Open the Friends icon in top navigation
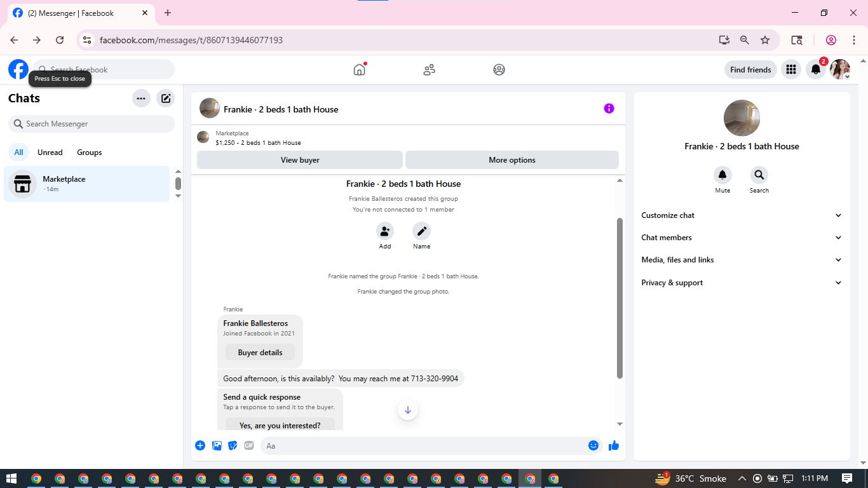This screenshot has height=488, width=868. [430, 69]
